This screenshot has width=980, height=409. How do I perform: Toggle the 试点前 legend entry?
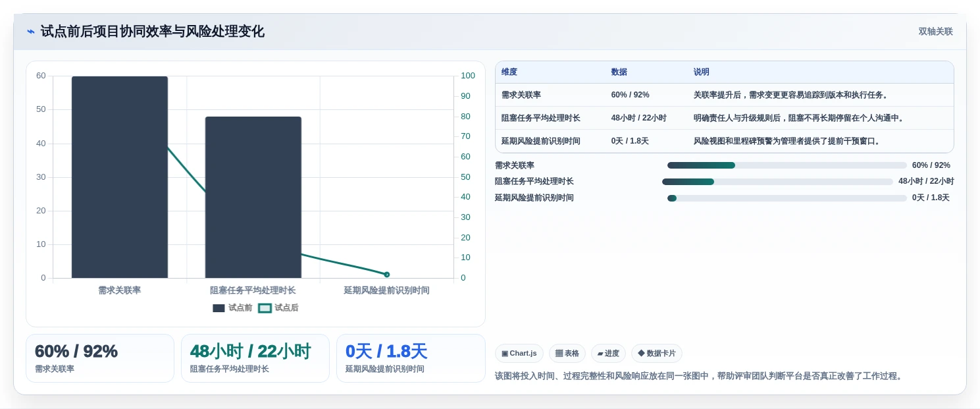point(232,308)
